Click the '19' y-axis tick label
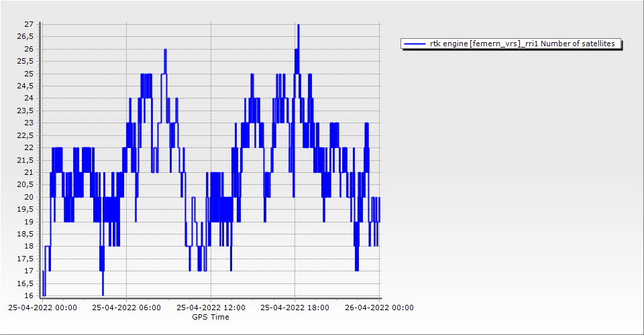644x335 pixels. coord(29,222)
